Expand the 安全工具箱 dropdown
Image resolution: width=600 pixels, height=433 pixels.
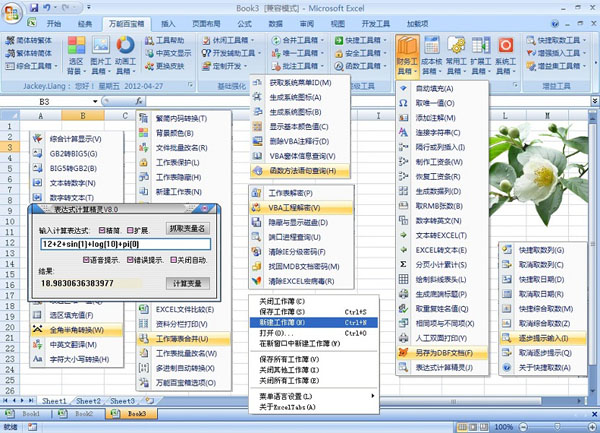tap(385, 53)
